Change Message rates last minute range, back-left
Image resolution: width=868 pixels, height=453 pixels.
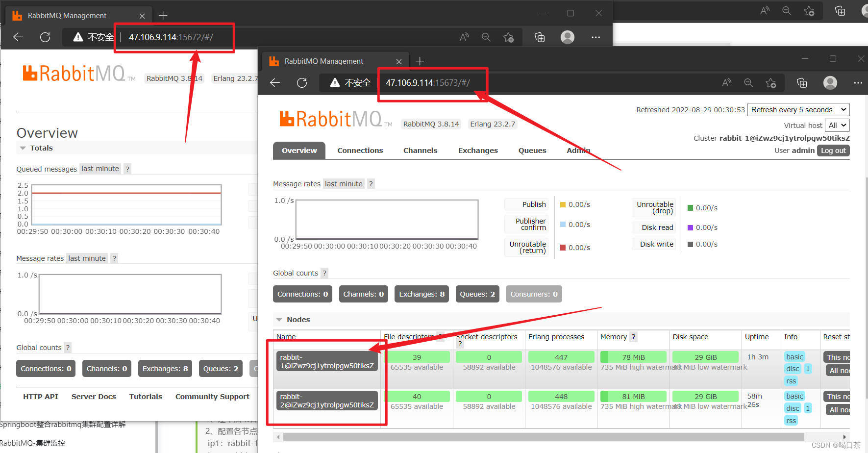pyautogui.click(x=87, y=258)
